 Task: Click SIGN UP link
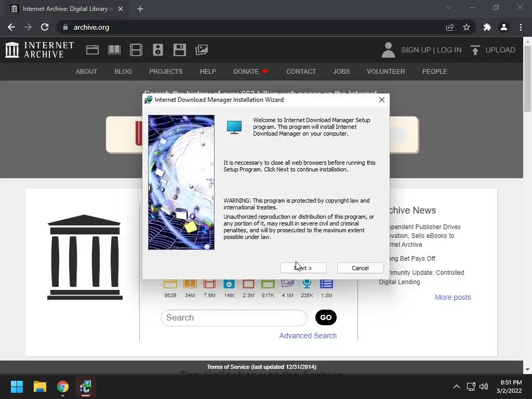pyautogui.click(x=416, y=50)
